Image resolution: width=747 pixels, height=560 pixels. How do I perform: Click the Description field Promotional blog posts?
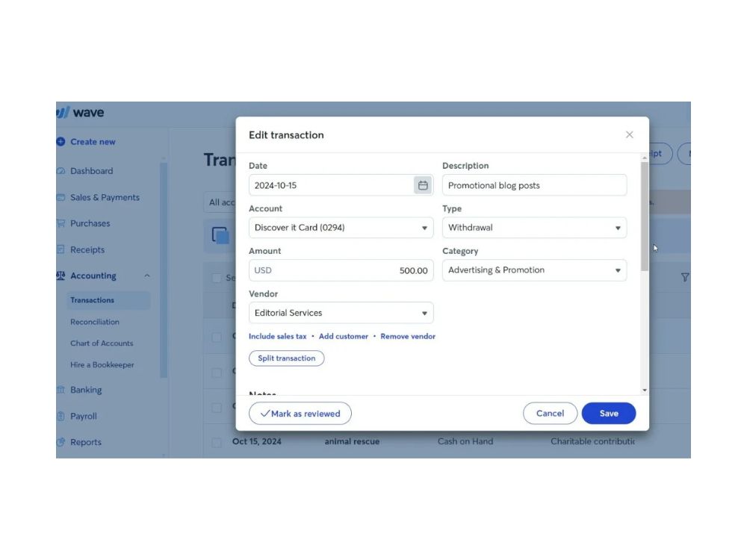pos(535,185)
